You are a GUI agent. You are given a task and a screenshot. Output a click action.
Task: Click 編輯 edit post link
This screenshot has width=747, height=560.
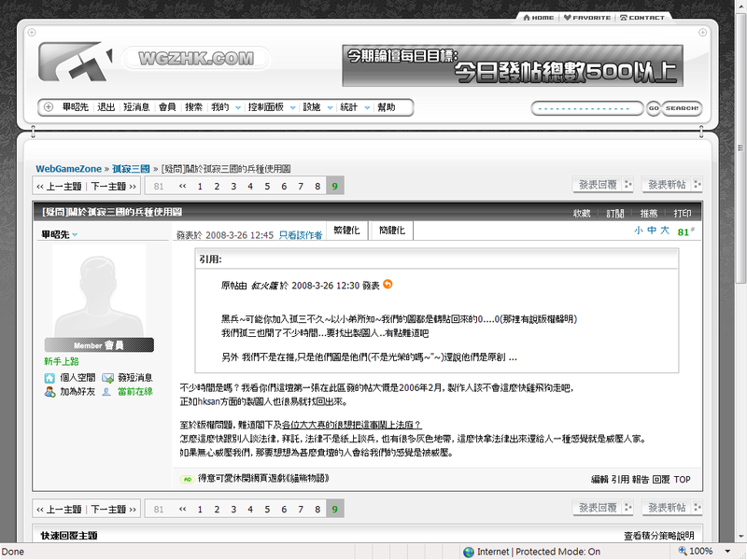(599, 480)
